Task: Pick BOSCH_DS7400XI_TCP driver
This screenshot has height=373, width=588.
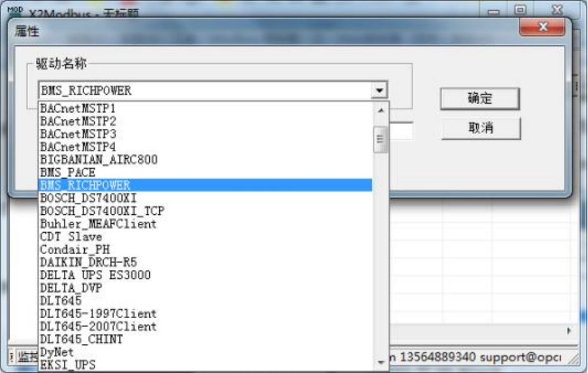Action: click(x=205, y=211)
